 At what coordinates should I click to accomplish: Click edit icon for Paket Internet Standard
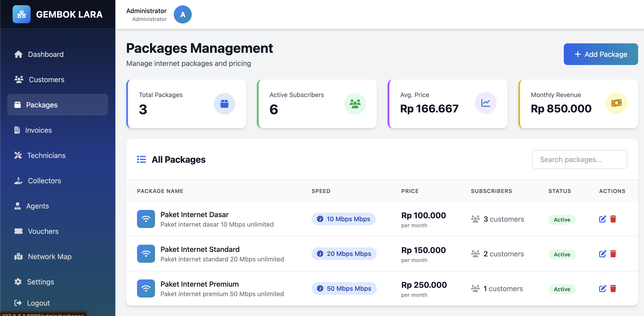602,254
